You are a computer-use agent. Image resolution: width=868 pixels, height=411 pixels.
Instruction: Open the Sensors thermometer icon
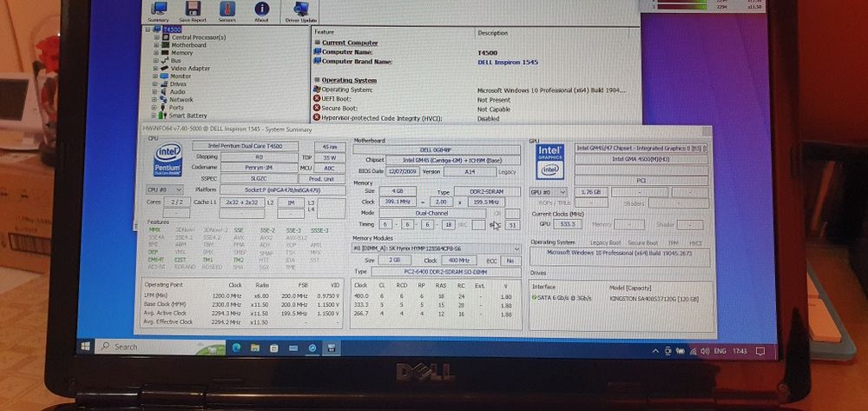point(227,10)
